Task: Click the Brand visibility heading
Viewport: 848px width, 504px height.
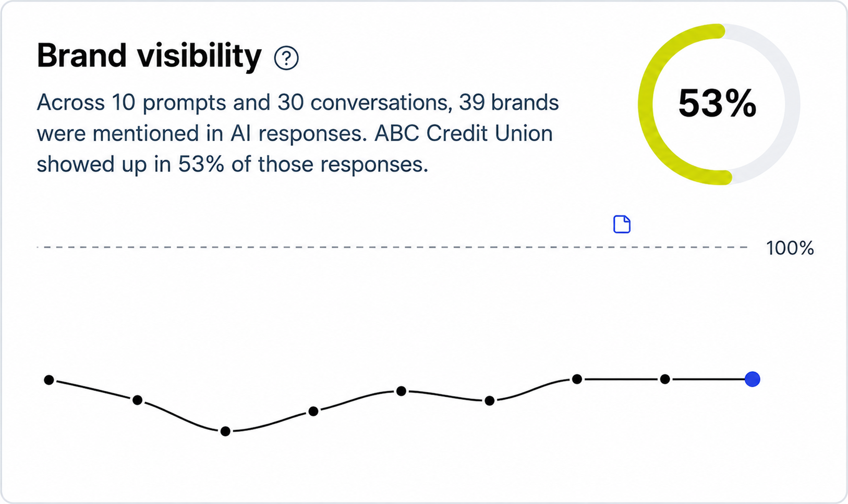Action: click(149, 56)
